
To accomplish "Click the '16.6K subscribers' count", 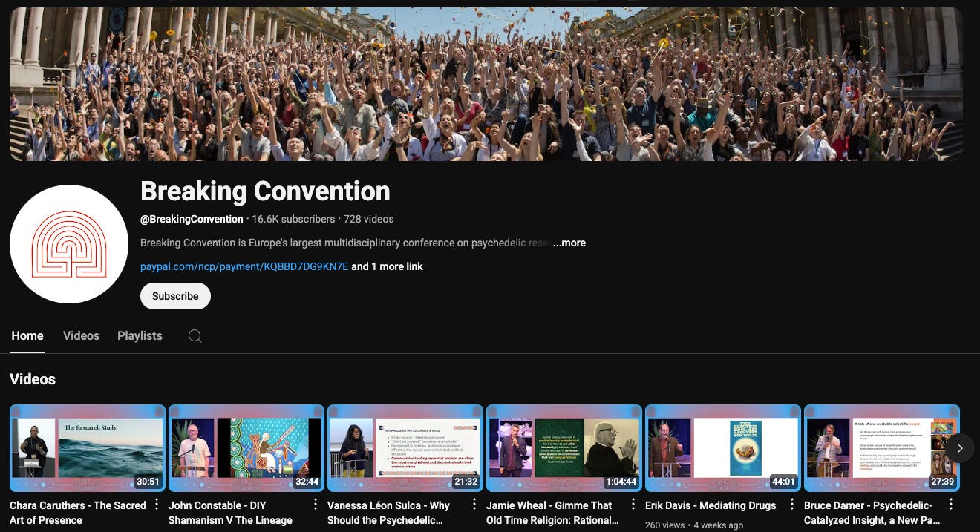I will click(x=293, y=219).
